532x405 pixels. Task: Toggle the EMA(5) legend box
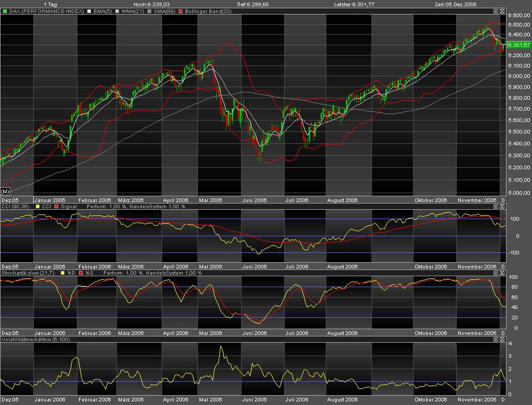[x=89, y=11]
